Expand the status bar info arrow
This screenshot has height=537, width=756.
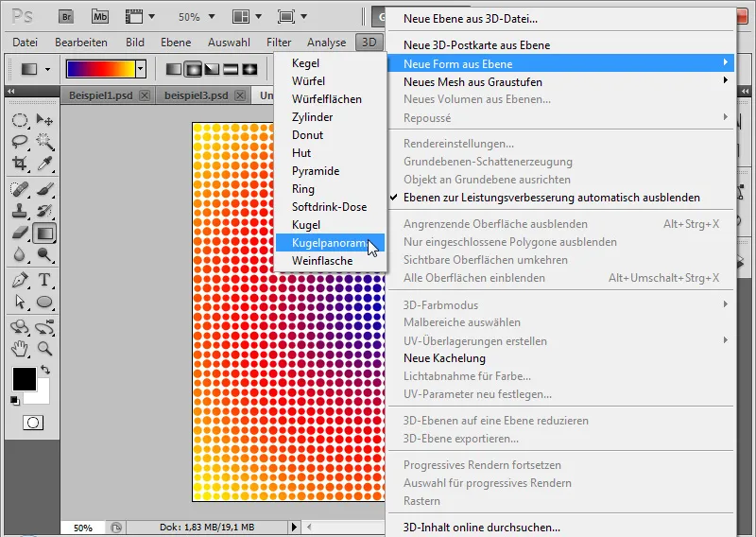(294, 527)
